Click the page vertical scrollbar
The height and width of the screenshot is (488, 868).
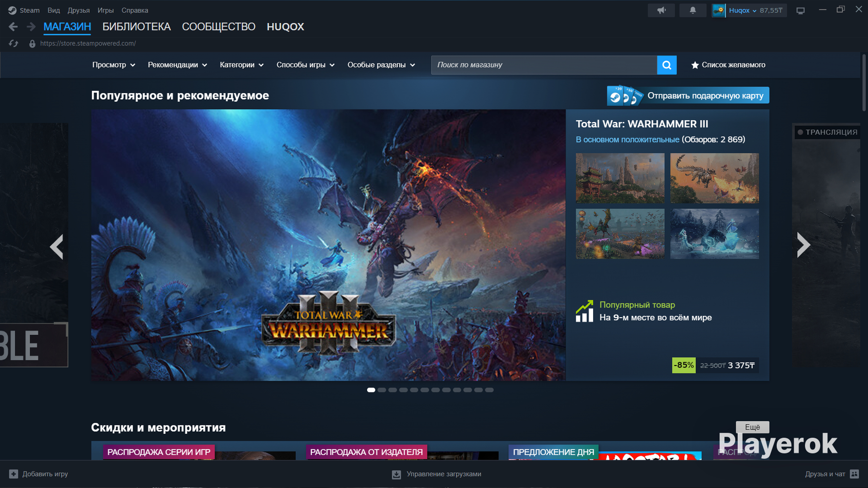(x=864, y=83)
